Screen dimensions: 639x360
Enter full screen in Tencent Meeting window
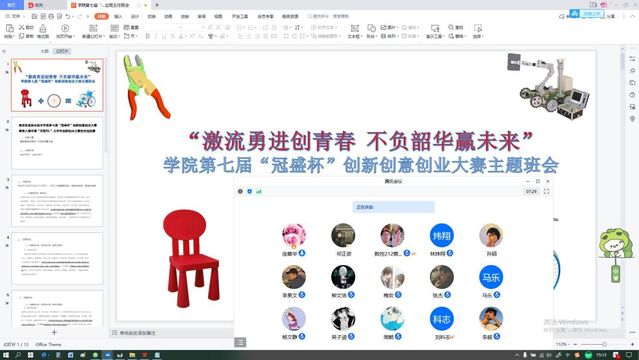click(x=546, y=191)
